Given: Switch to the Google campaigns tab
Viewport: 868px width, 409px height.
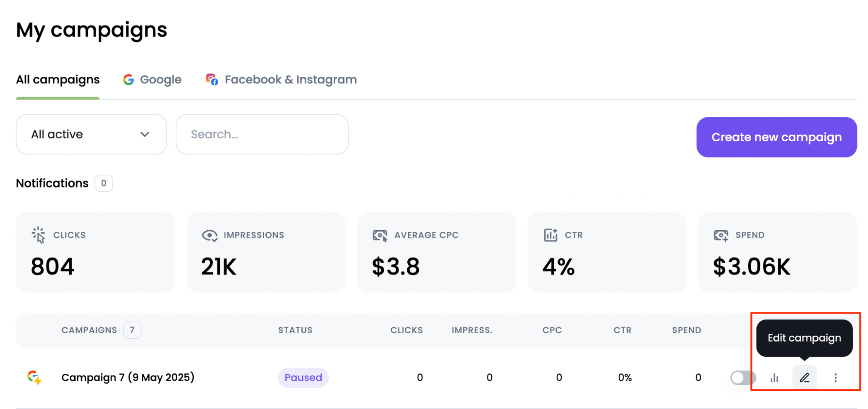Looking at the screenshot, I should click(x=152, y=79).
